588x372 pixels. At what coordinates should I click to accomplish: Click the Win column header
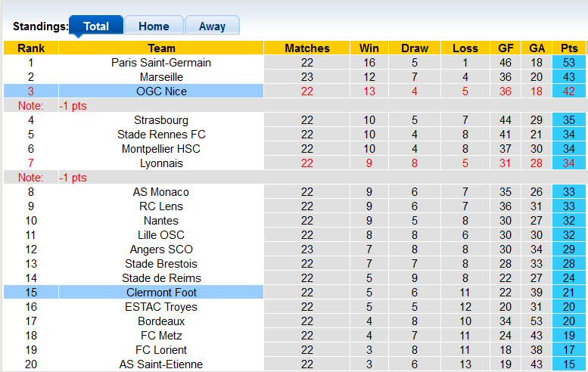(x=369, y=48)
